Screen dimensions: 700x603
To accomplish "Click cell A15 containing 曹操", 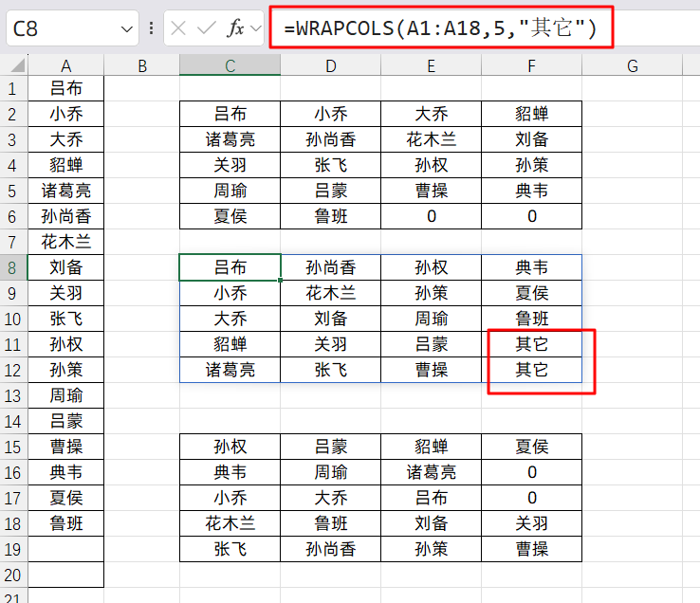I will pos(65,447).
